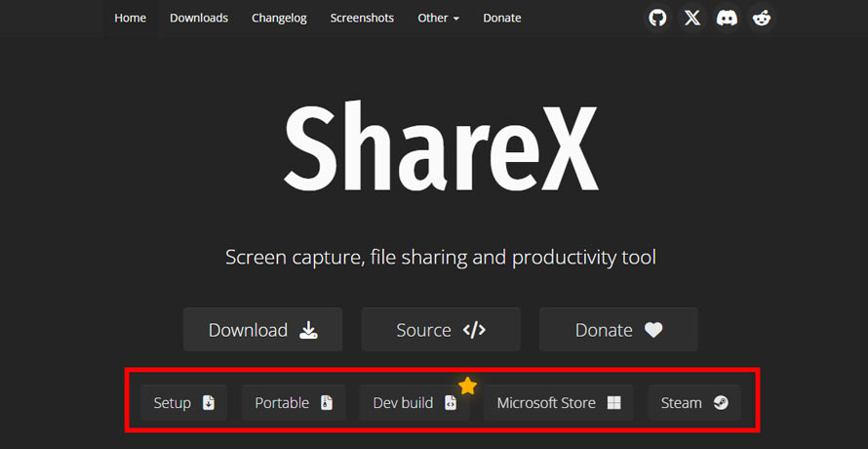The image size is (868, 449).
Task: Open the Microsoft Store link
Action: tap(559, 403)
